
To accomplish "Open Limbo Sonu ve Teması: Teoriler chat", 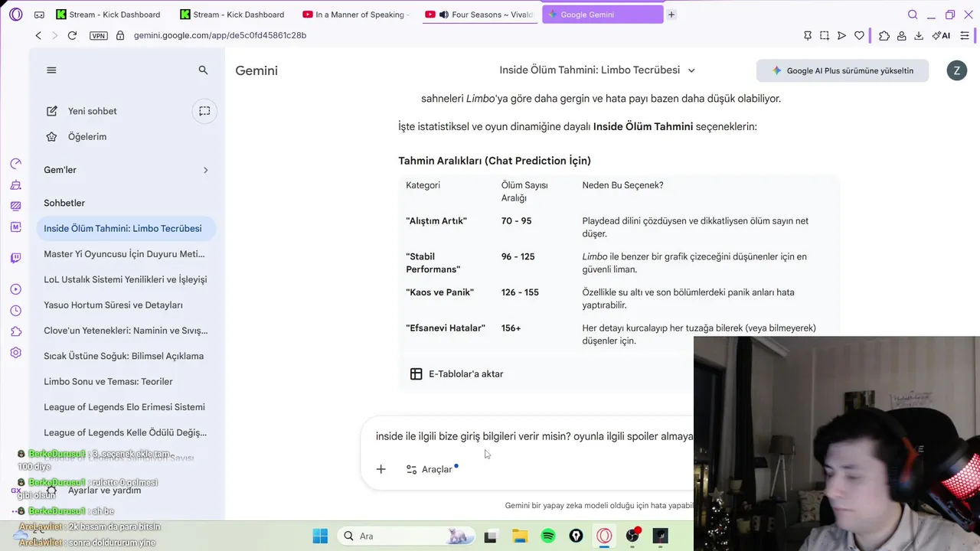I will click(126, 381).
